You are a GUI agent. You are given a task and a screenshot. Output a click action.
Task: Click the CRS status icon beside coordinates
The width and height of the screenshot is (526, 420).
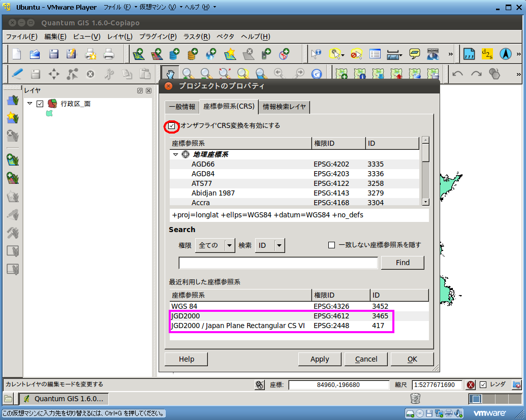coord(260,385)
